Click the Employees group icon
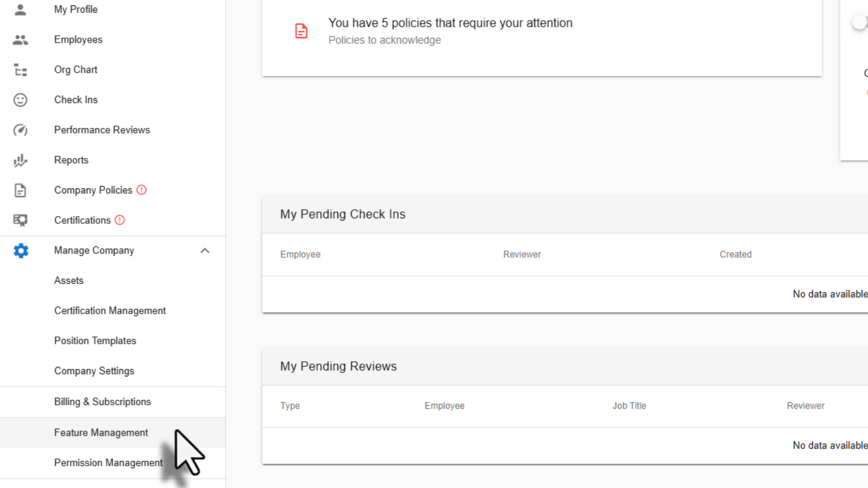Screen dimensions: 868x488 point(20,40)
